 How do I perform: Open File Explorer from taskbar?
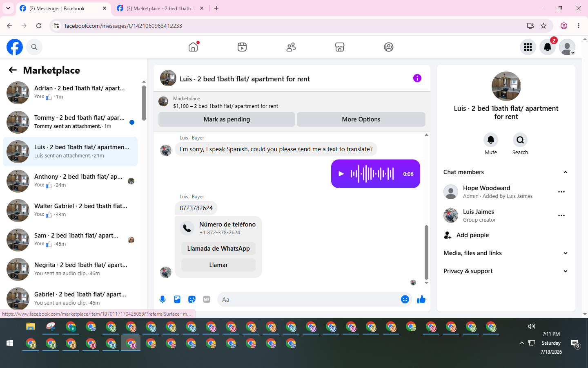coord(31,327)
